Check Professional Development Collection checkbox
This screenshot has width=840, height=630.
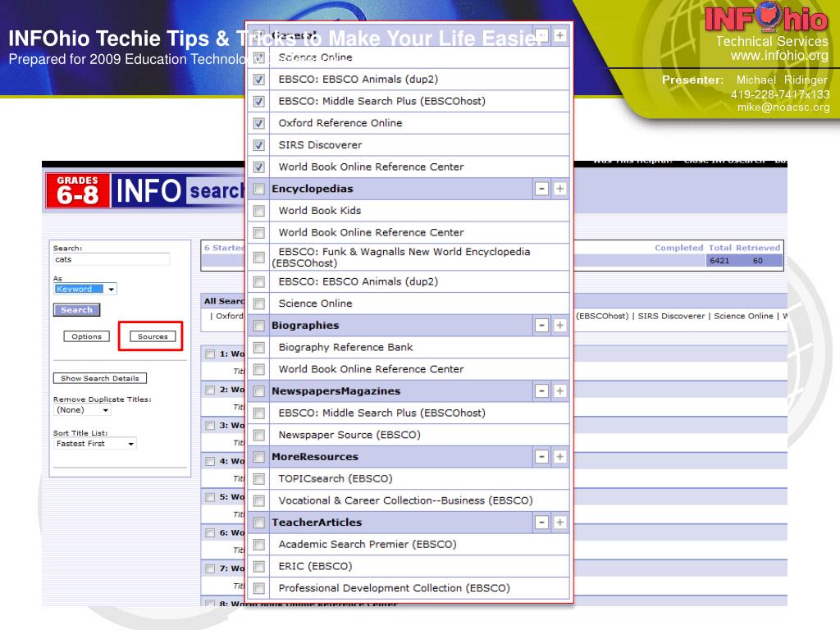258,588
